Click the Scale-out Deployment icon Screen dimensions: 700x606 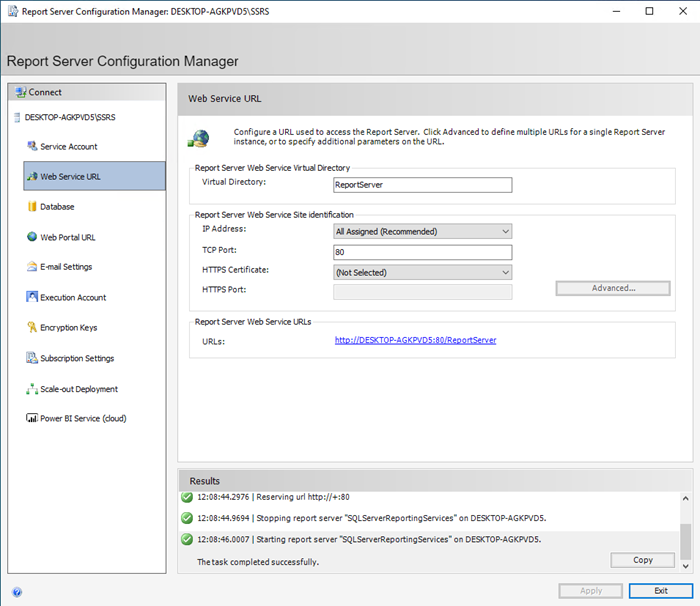pos(32,389)
